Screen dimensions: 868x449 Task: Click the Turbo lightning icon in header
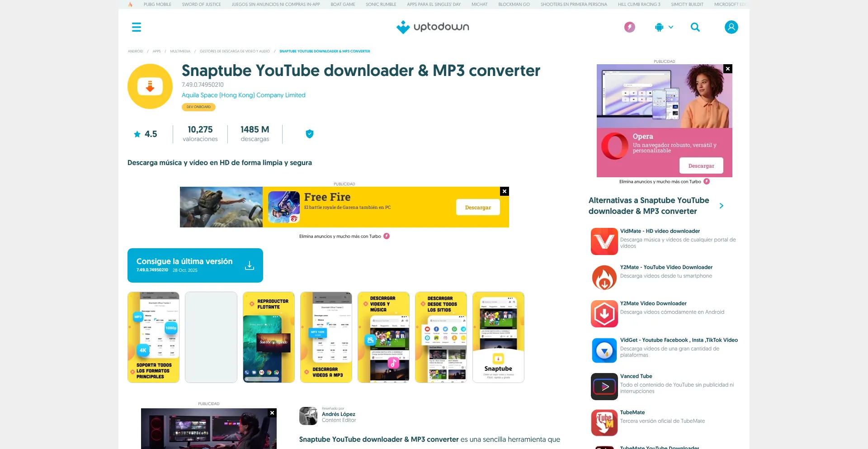[x=629, y=27]
